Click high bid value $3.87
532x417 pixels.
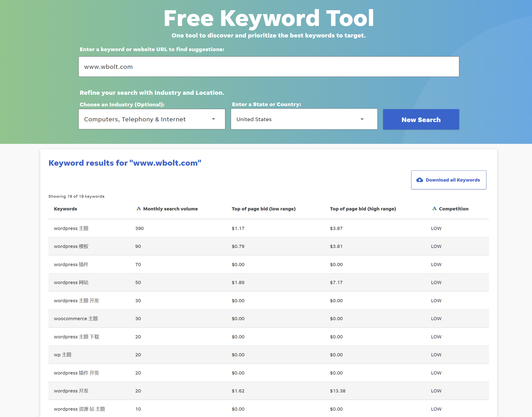pos(336,228)
